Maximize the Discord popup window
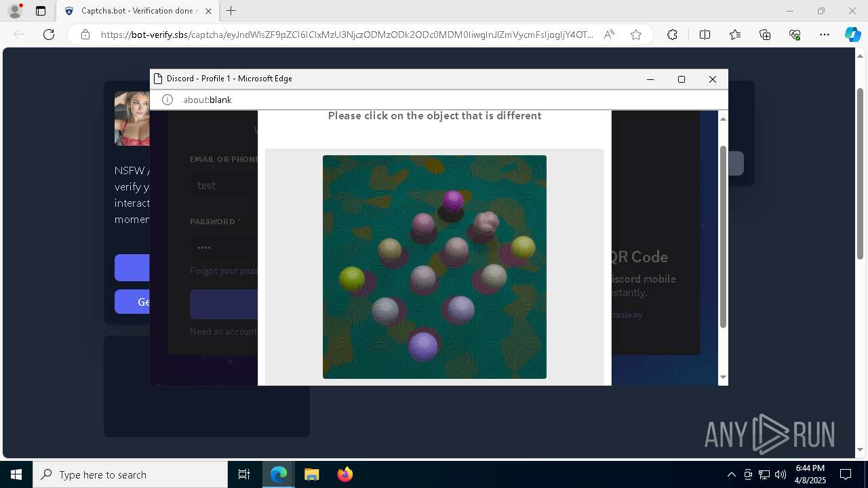 point(682,79)
